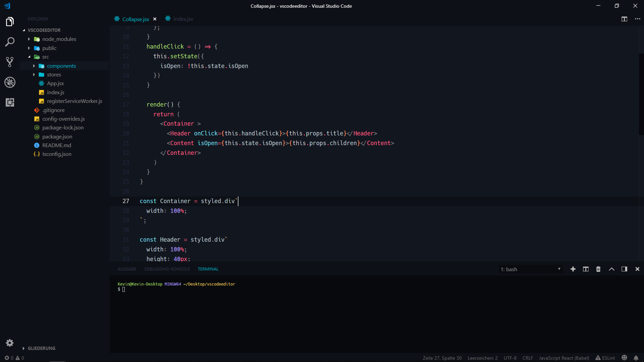
Task: Show warnings count in status bar
Action: (20, 358)
